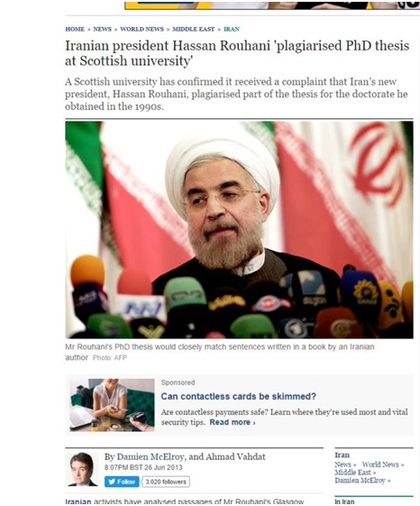This screenshot has height=506, width=420.
Task: Open sponsored 'Can contactless cards be skimmed?' headline
Action: click(x=238, y=396)
